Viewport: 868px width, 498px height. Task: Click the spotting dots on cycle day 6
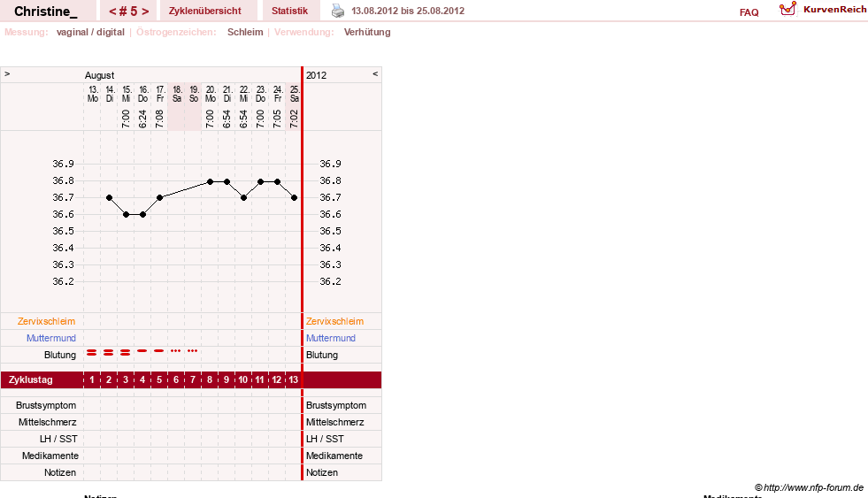click(175, 351)
